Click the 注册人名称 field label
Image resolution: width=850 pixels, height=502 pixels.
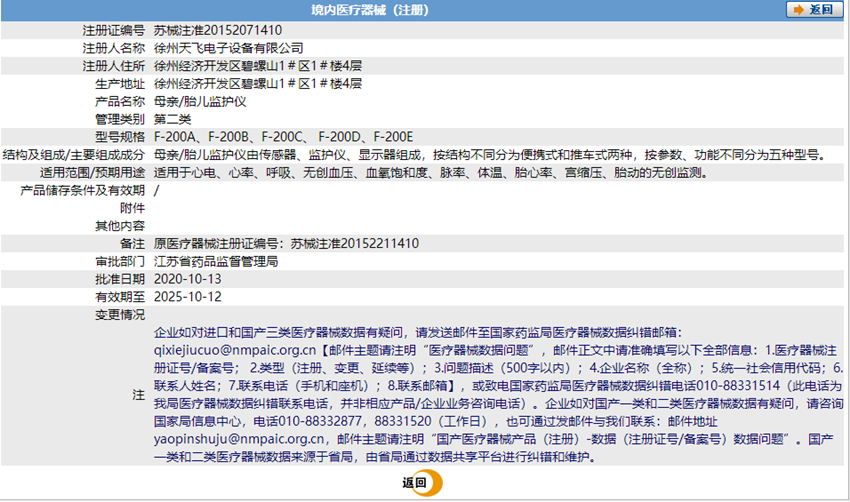coord(114,48)
